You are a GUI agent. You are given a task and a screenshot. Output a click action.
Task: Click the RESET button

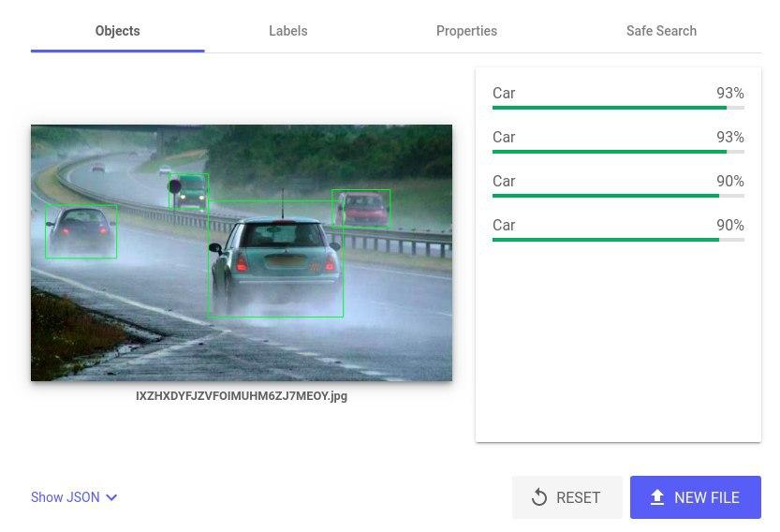567,497
